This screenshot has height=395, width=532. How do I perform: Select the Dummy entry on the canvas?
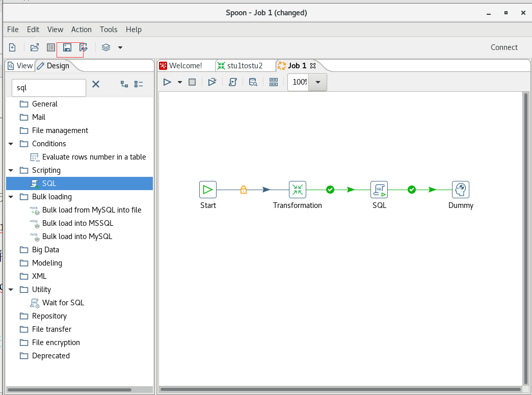(x=461, y=190)
